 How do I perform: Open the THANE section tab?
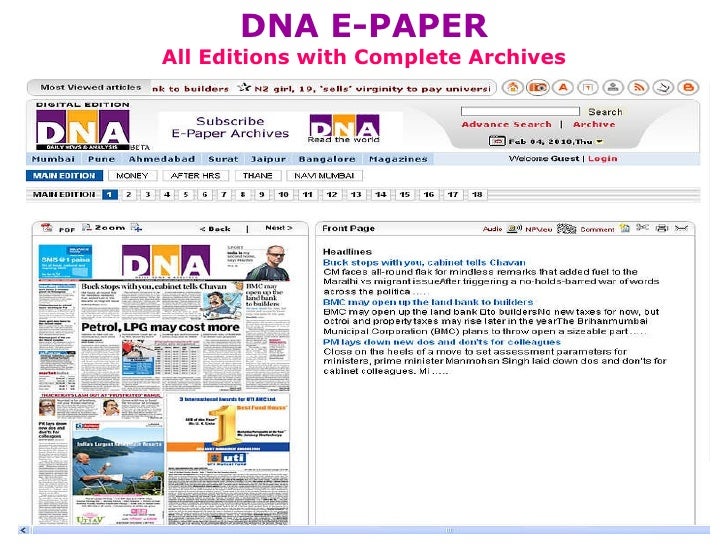tap(257, 176)
